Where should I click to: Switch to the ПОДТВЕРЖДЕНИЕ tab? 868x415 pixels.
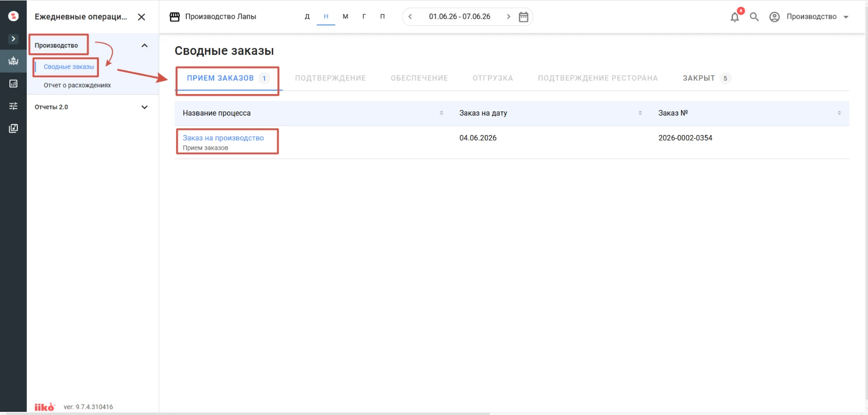pos(331,78)
